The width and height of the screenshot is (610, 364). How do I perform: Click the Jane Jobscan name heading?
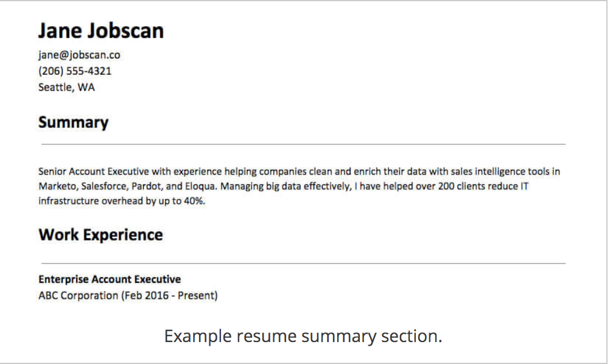coord(101,30)
